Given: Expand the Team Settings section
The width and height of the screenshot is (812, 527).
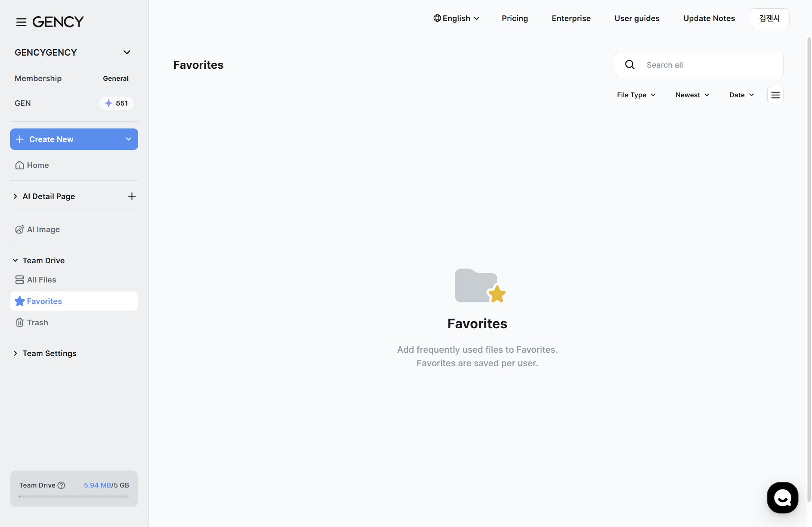Looking at the screenshot, I should [15, 353].
